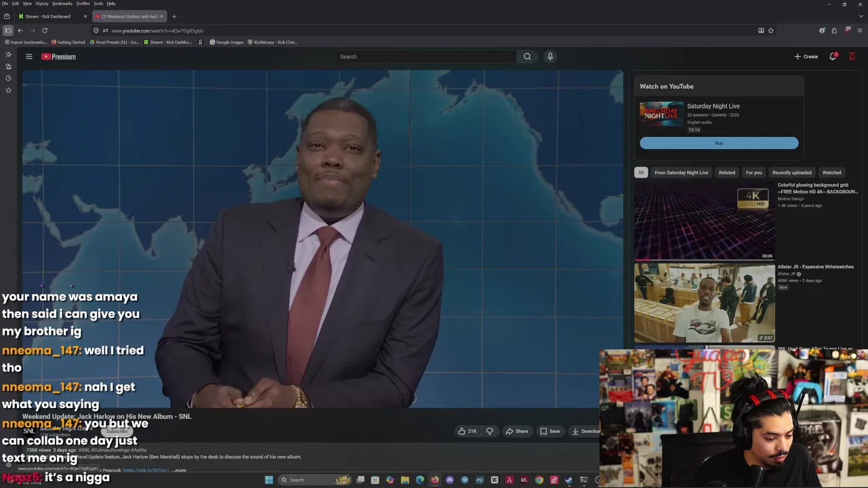Screen dimensions: 868x488
Task: Open Allstar JR Expensive Wristwatches thumbnail
Action: [x=705, y=303]
